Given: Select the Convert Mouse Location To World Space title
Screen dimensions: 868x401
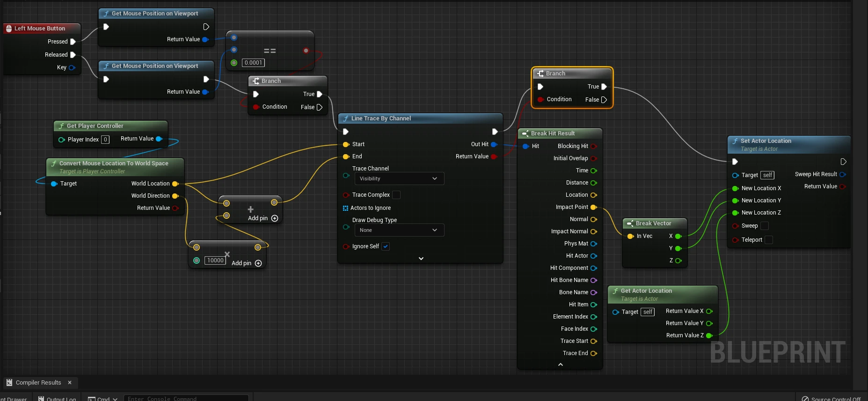Looking at the screenshot, I should pos(114,163).
